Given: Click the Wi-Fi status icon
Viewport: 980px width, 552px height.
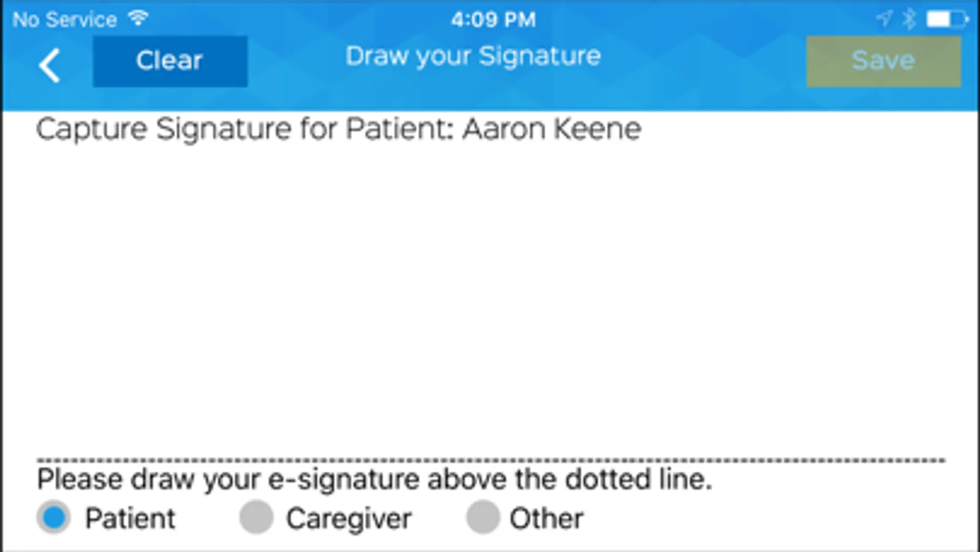Looking at the screenshot, I should coord(139,18).
